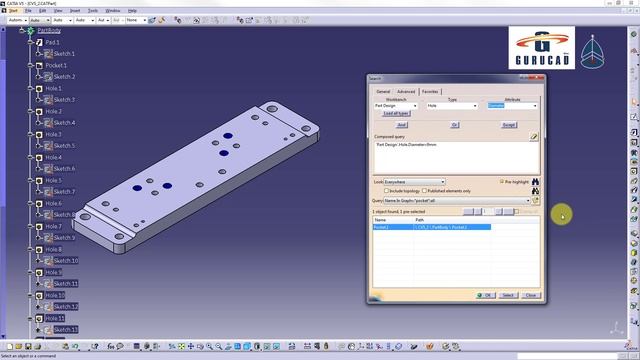
Task: Switch to the Favorites tab in Search dialog
Action: coord(430,91)
